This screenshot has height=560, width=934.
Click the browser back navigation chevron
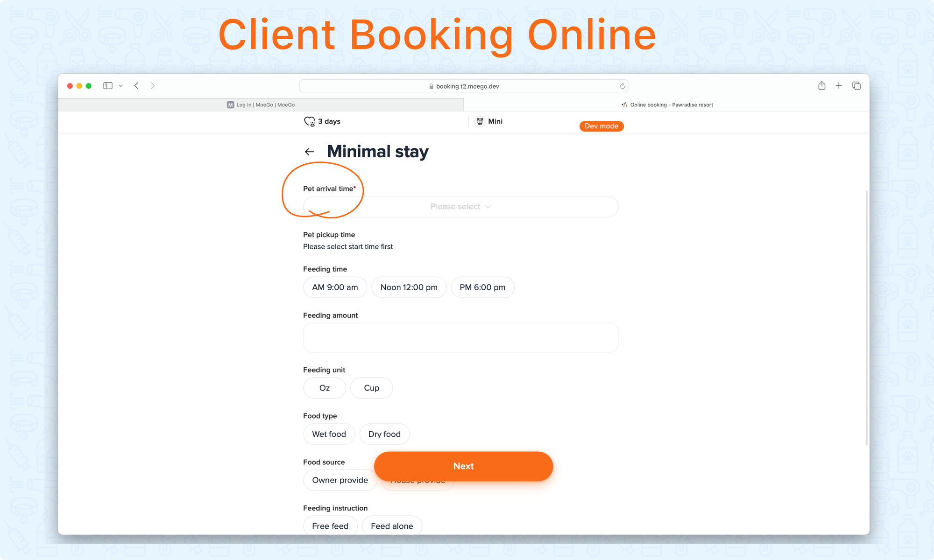point(136,86)
